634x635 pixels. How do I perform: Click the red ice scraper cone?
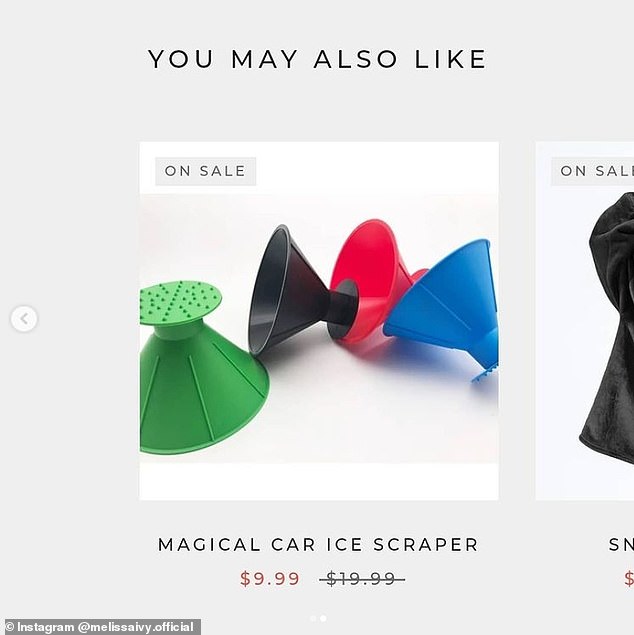click(x=370, y=279)
